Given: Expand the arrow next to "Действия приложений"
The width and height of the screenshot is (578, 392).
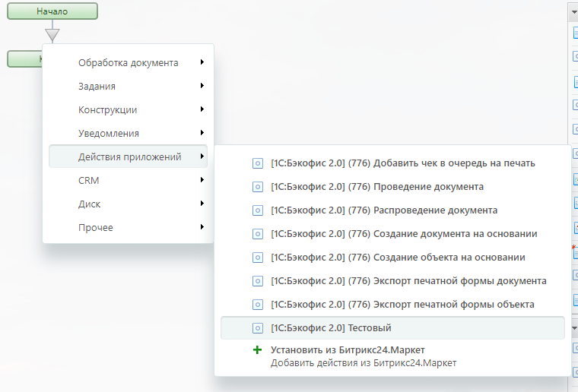Looking at the screenshot, I should [x=202, y=156].
